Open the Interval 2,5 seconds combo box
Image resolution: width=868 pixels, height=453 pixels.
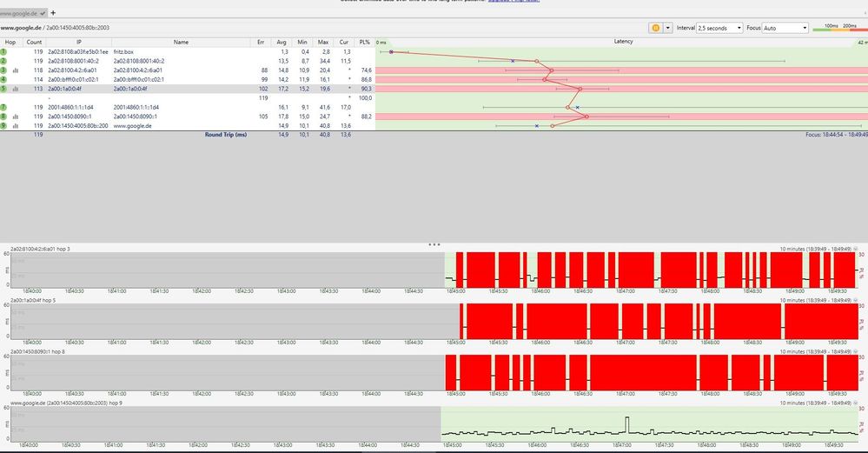pyautogui.click(x=719, y=28)
